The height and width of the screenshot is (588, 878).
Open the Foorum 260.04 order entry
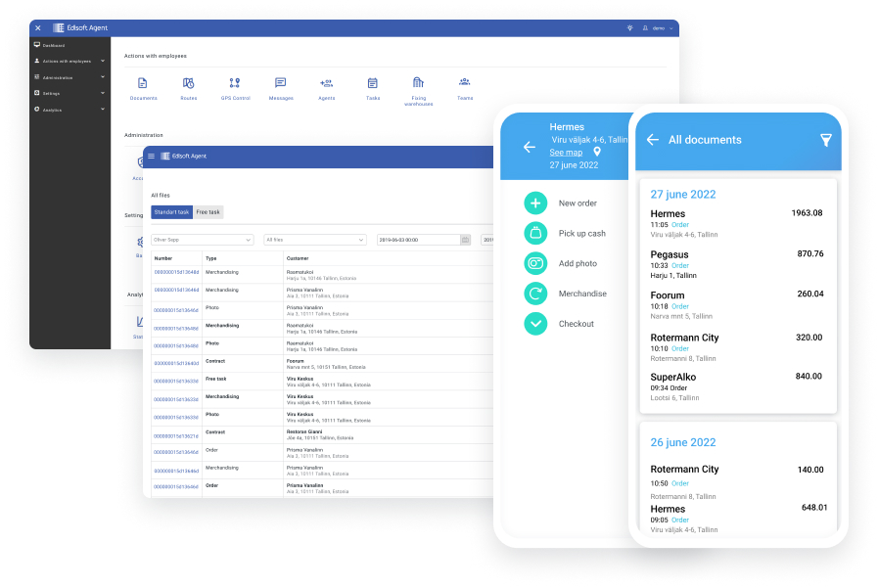coord(737,305)
